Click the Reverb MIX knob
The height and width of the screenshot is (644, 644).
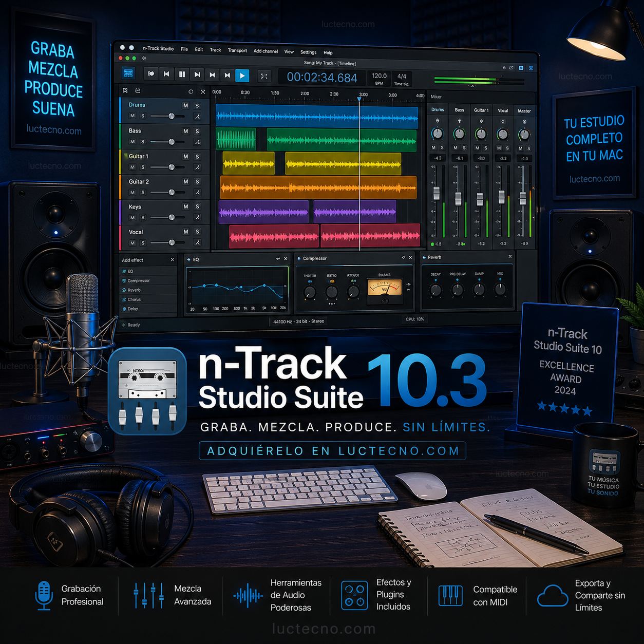[500, 290]
